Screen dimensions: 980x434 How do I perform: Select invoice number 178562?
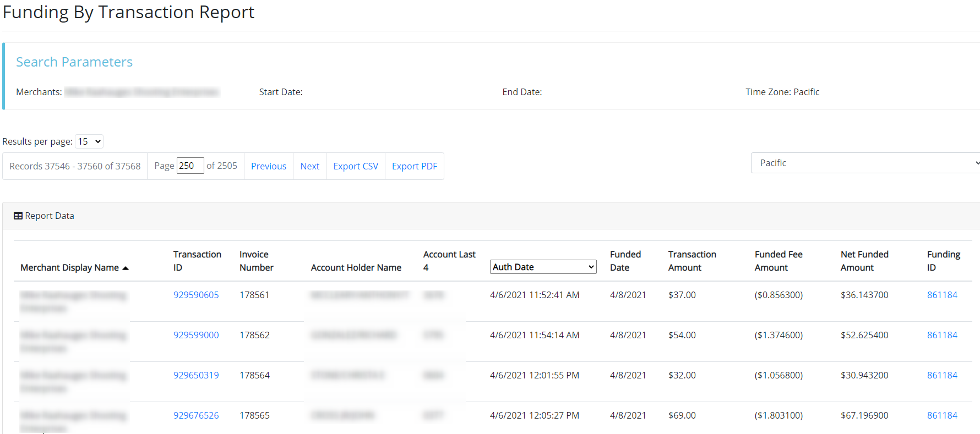tap(254, 335)
